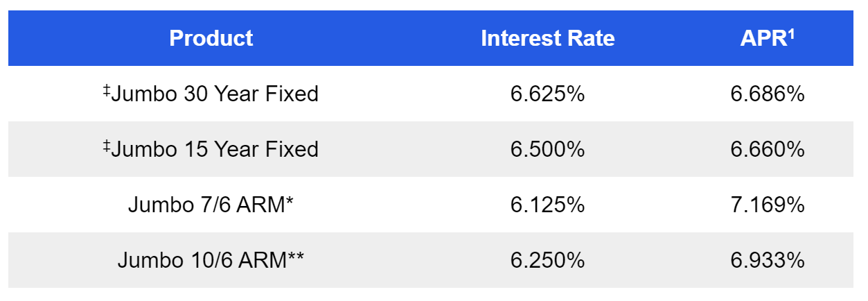Open footnote 1 superscript beside APR
The width and height of the screenshot is (868, 301).
(790, 33)
